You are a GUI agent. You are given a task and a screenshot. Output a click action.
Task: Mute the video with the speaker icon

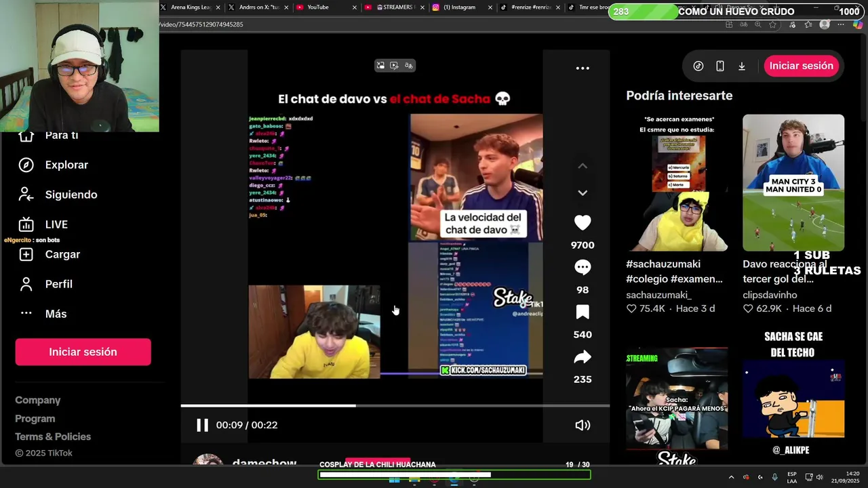[x=583, y=425]
